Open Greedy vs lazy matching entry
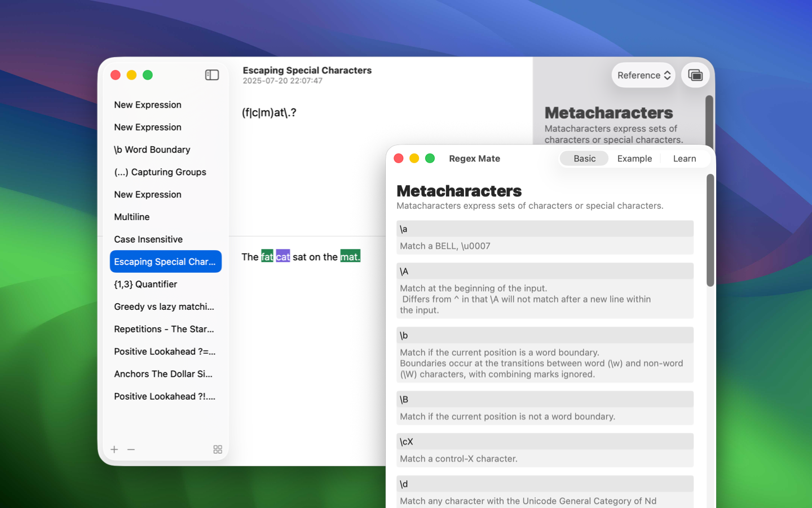This screenshot has width=812, height=508. click(x=164, y=306)
